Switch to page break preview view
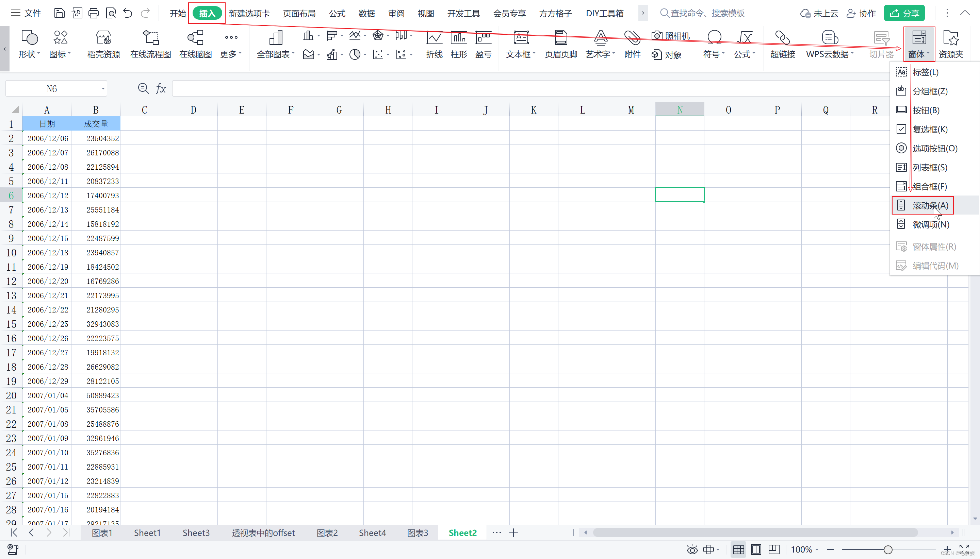 (756, 549)
